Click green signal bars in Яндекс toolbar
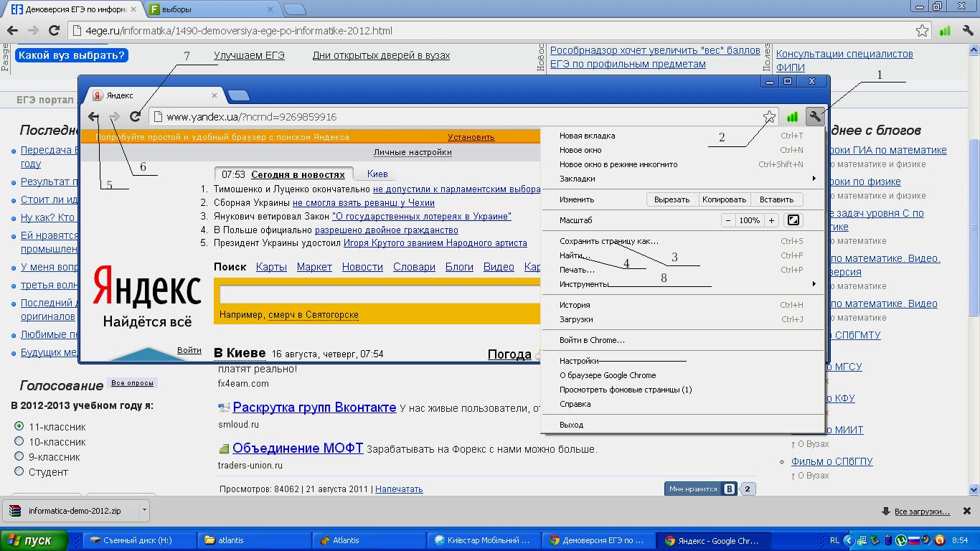This screenshot has height=551, width=980. [793, 117]
